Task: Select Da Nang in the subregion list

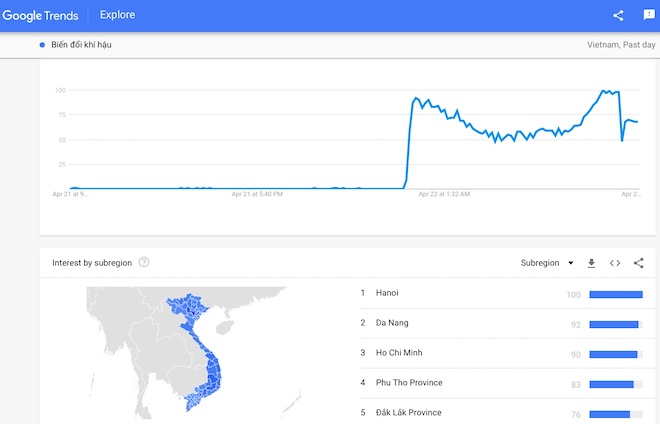Action: pyautogui.click(x=390, y=323)
